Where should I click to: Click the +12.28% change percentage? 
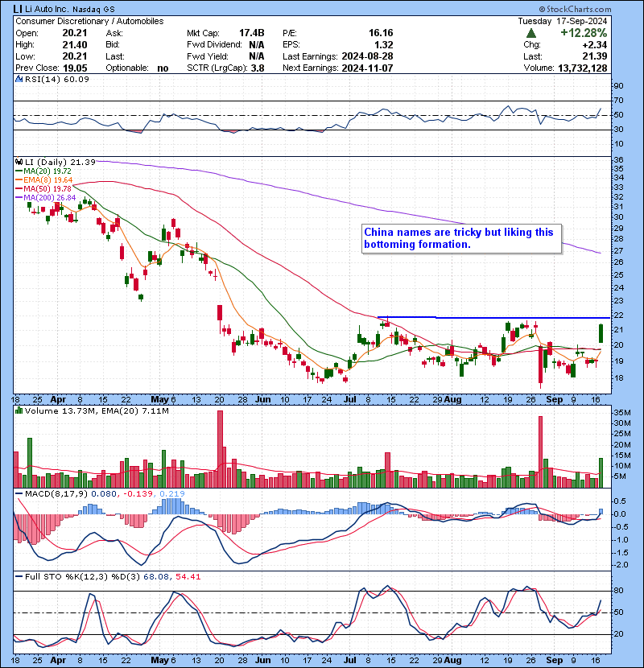point(584,33)
